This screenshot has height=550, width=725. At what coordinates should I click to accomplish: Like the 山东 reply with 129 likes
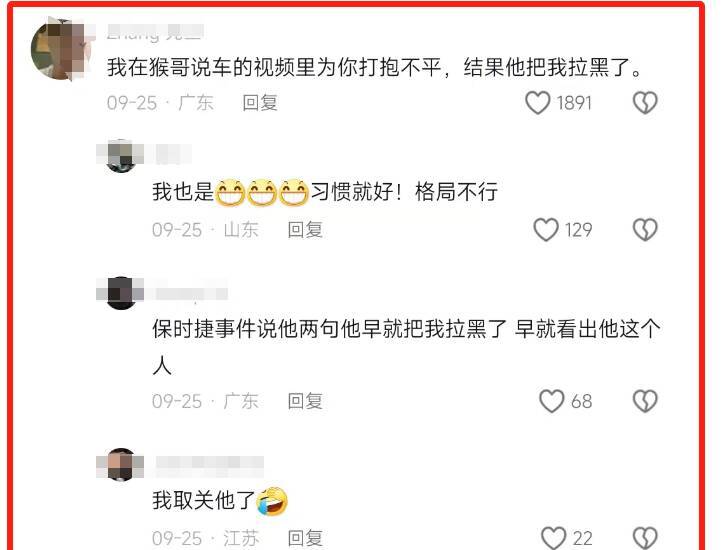pyautogui.click(x=546, y=230)
